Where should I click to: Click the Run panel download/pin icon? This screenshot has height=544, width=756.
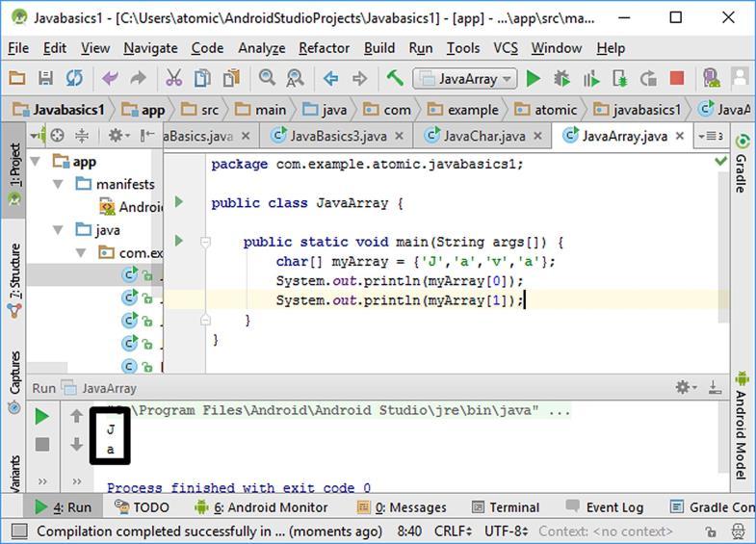[715, 387]
